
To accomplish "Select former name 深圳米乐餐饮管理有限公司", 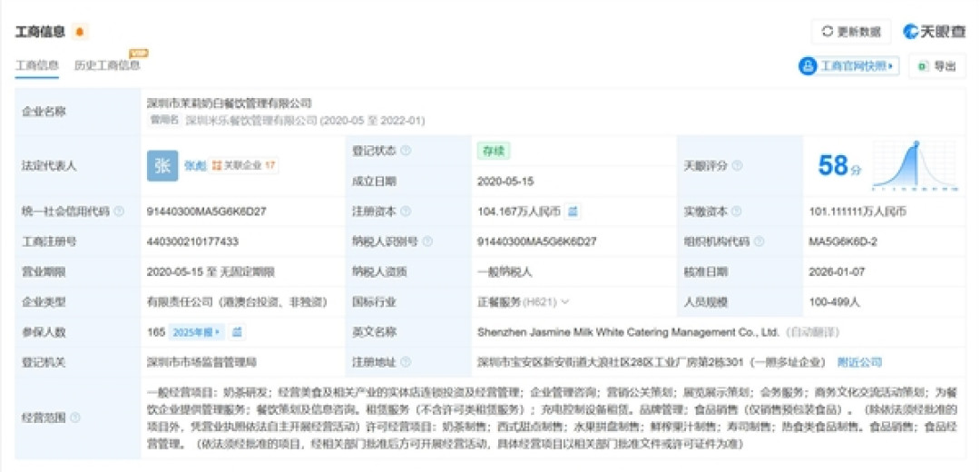I will tap(251, 121).
